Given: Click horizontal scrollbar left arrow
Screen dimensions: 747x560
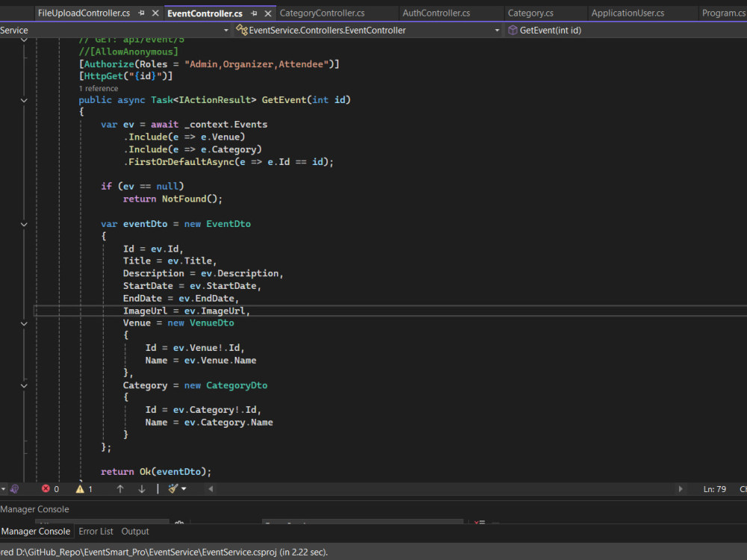Looking at the screenshot, I should [x=211, y=488].
